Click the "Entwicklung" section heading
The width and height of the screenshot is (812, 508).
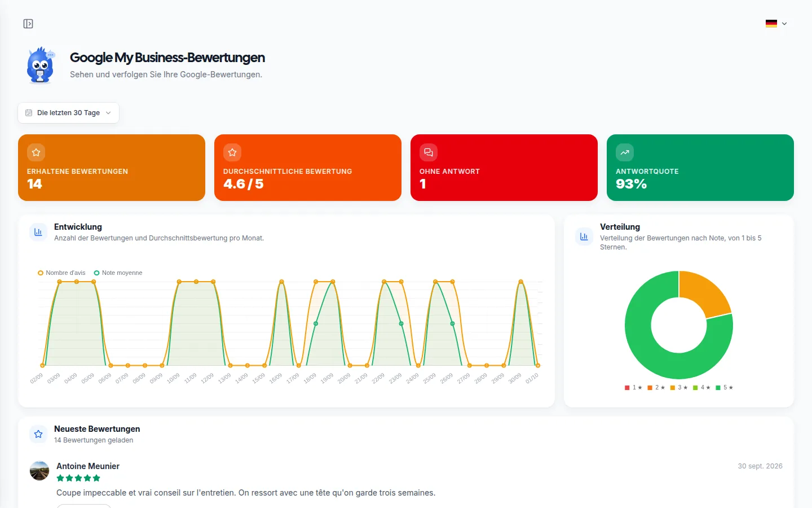[78, 227]
